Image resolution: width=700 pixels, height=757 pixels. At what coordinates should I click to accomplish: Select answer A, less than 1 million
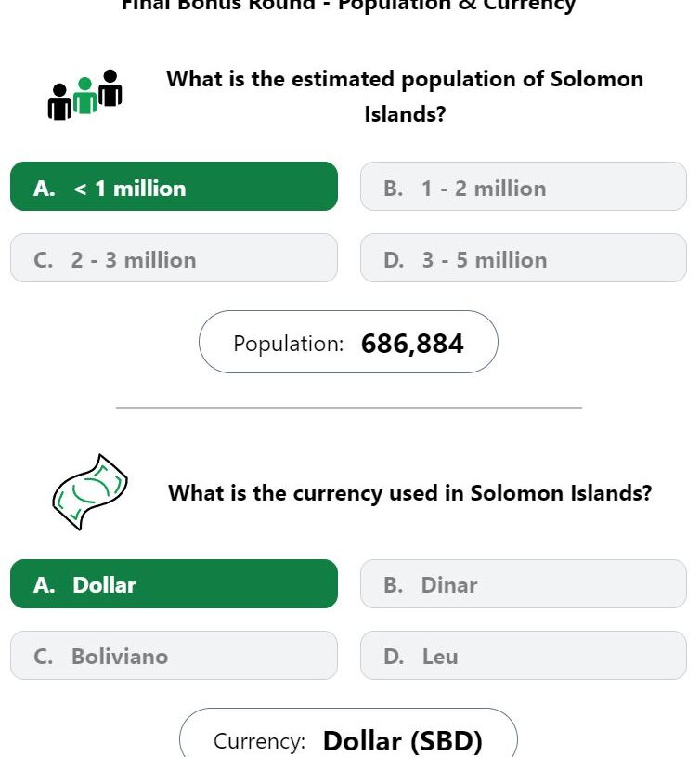point(174,187)
